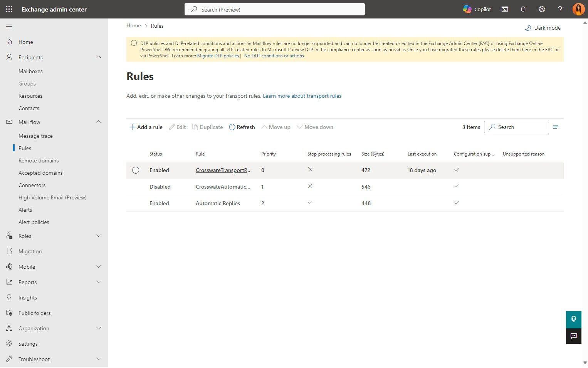
Task: Select the CrosswateAutomatic... rule row
Action: (x=345, y=187)
